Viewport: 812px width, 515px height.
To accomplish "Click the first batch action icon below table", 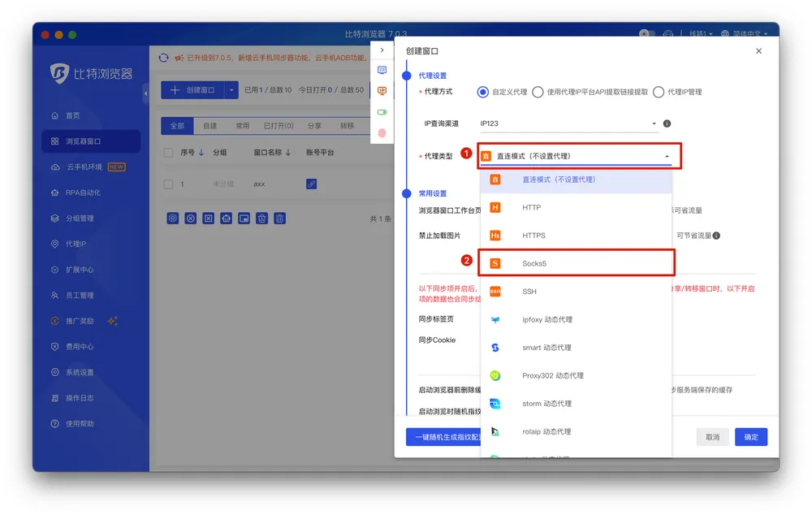I will 173,218.
